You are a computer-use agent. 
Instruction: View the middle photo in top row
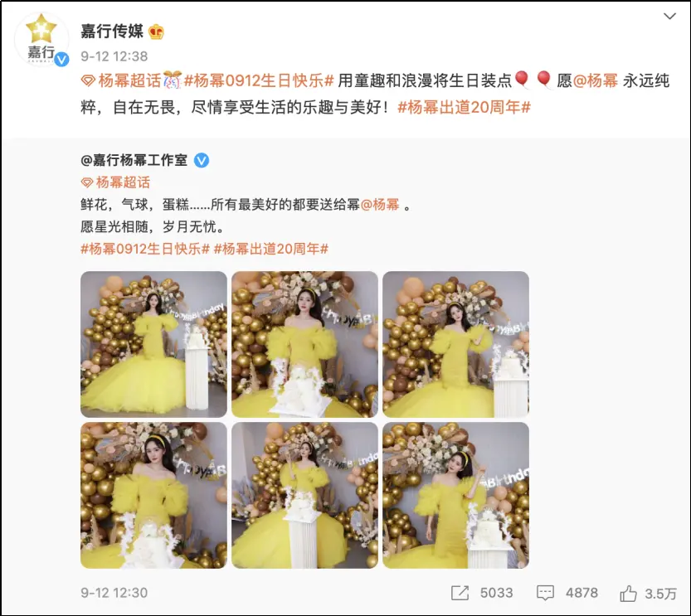click(x=305, y=344)
